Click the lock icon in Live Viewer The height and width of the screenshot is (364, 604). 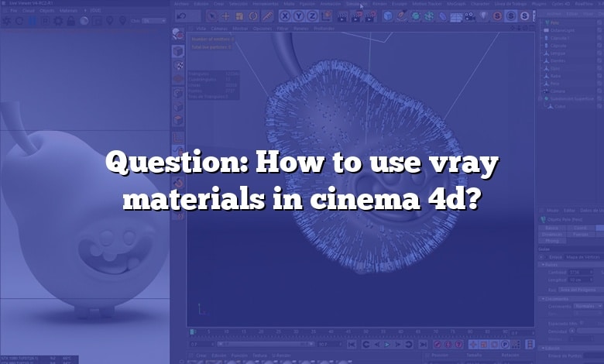tap(71, 21)
